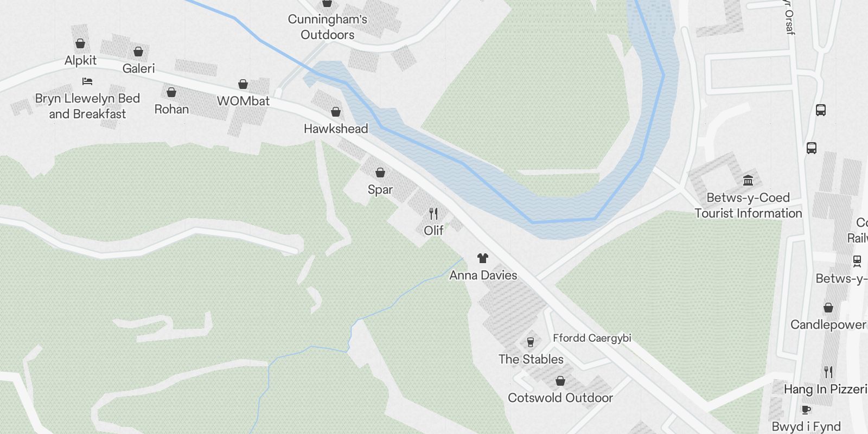Screen dimensions: 868x434
Task: Click the Anna Davies clothing shirt icon
Action: 483,258
